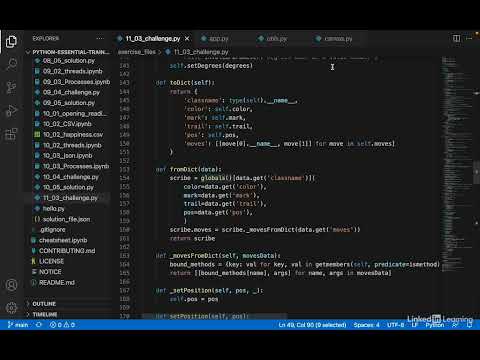Open README.md in Explorer

point(57,283)
